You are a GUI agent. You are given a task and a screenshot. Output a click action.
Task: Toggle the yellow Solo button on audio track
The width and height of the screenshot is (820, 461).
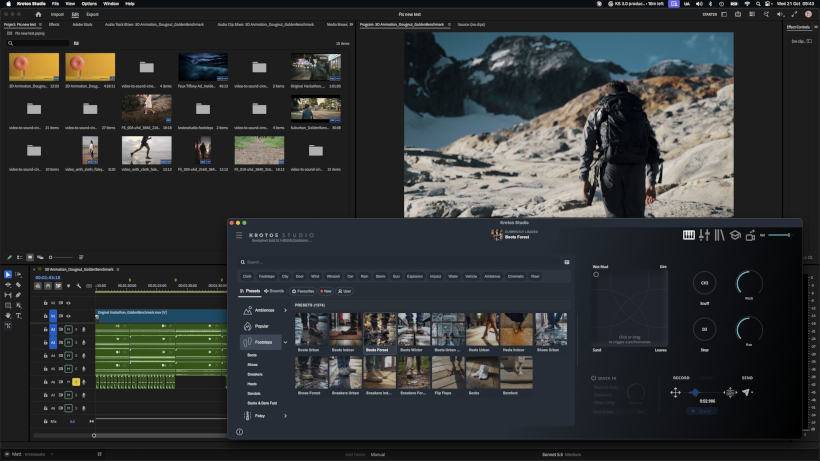(x=76, y=382)
